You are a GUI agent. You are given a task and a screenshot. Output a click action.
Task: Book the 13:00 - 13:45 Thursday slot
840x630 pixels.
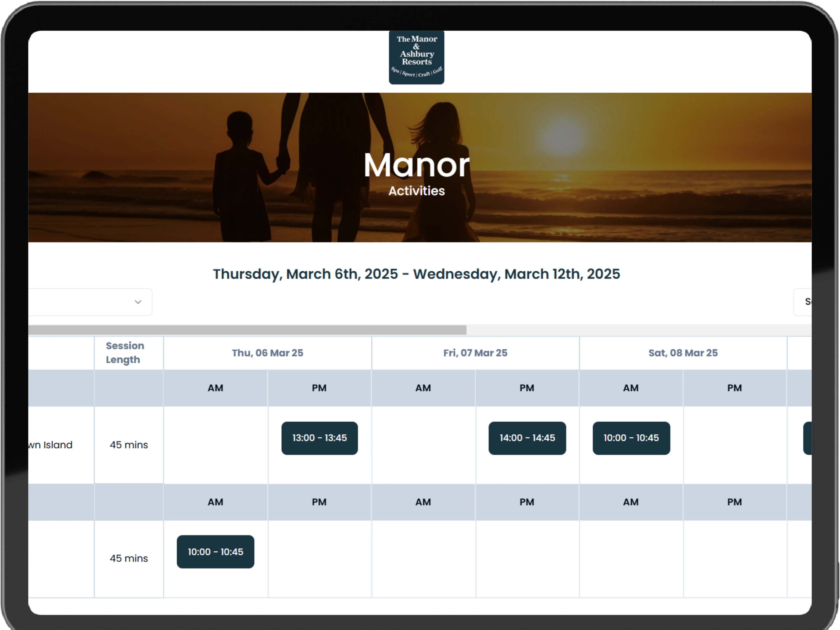(319, 438)
